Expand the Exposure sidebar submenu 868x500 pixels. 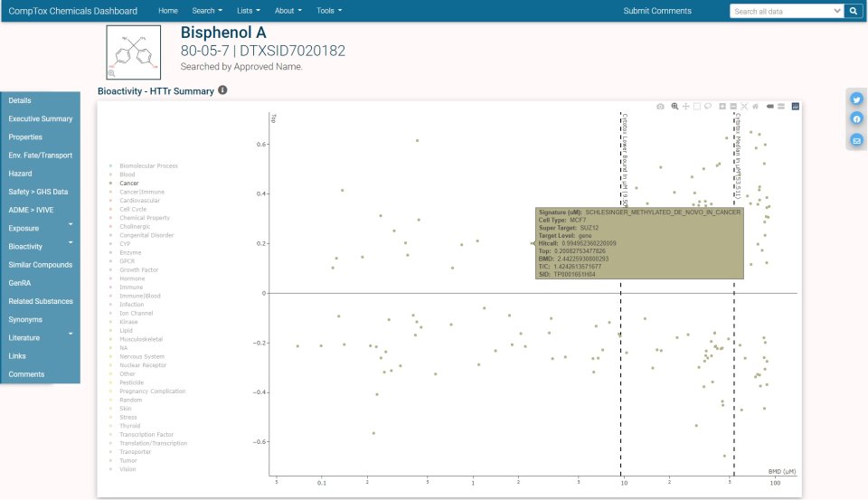[x=71, y=223]
